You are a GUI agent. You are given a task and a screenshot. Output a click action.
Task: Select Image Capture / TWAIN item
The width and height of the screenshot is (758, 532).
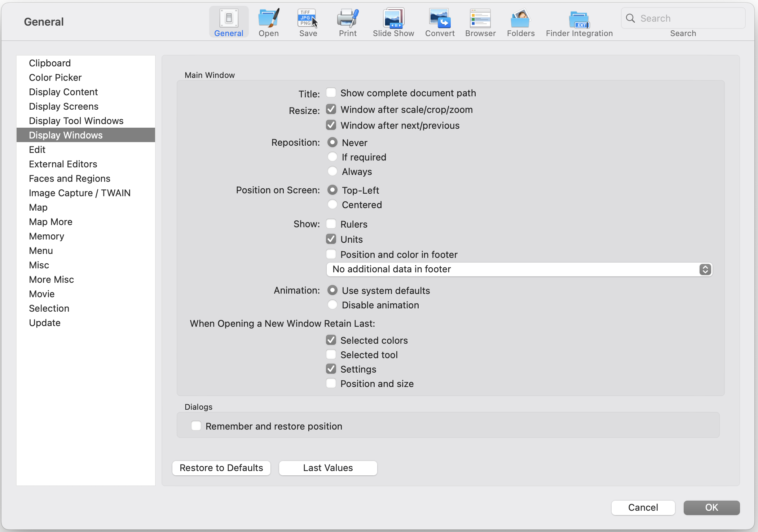[86, 193]
